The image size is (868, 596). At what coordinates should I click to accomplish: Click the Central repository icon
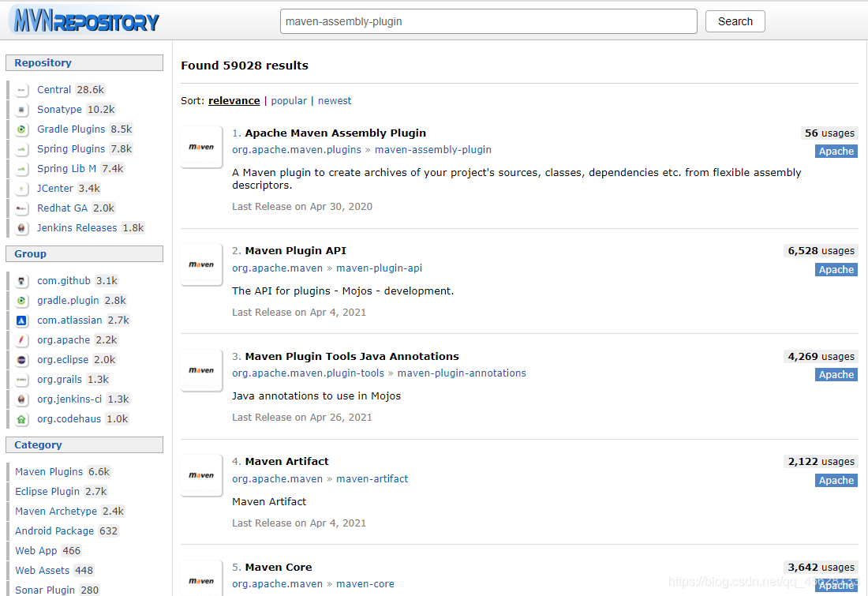click(x=21, y=90)
